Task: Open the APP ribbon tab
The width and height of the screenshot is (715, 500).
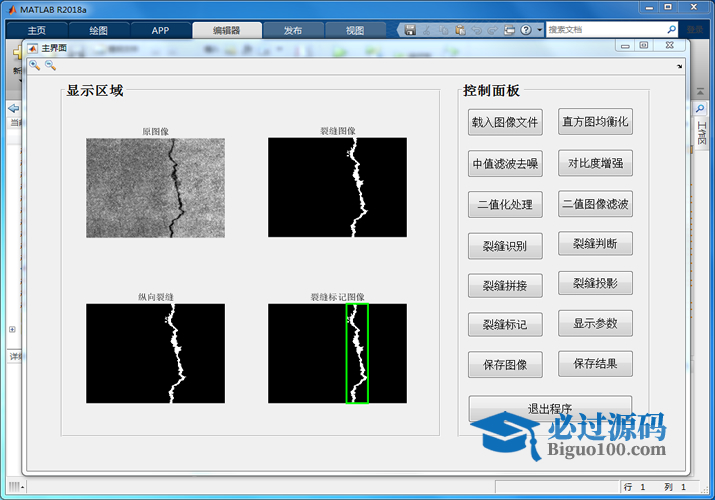Action: coord(160,30)
